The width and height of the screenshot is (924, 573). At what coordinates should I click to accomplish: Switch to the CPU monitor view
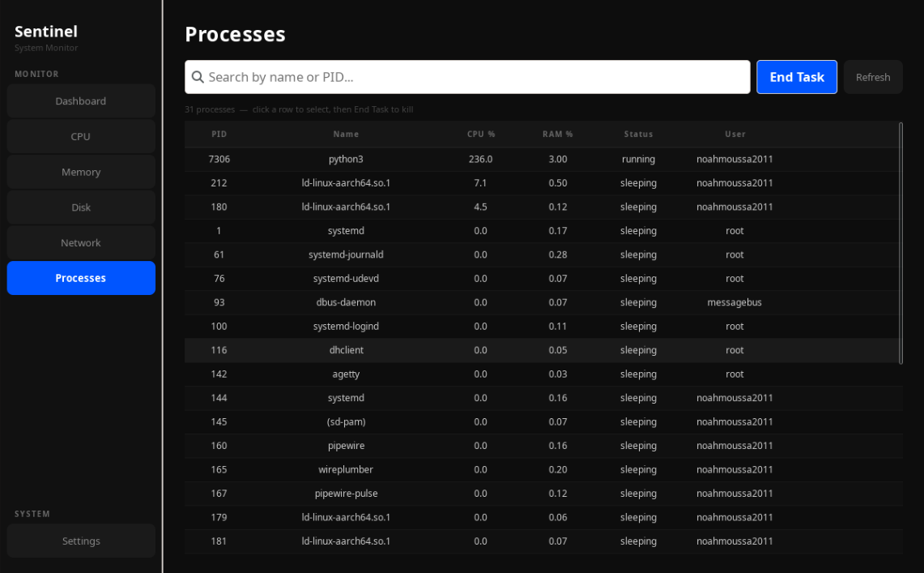pyautogui.click(x=80, y=136)
